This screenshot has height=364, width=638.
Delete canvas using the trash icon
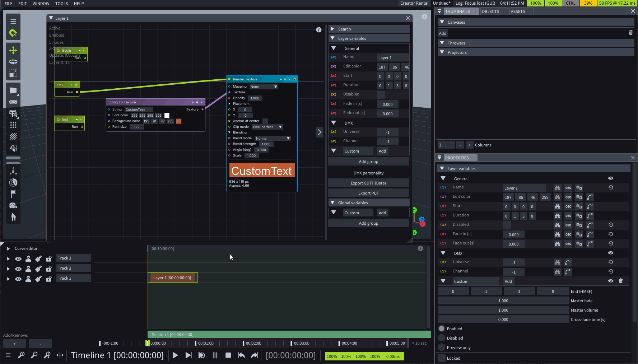[x=631, y=33]
